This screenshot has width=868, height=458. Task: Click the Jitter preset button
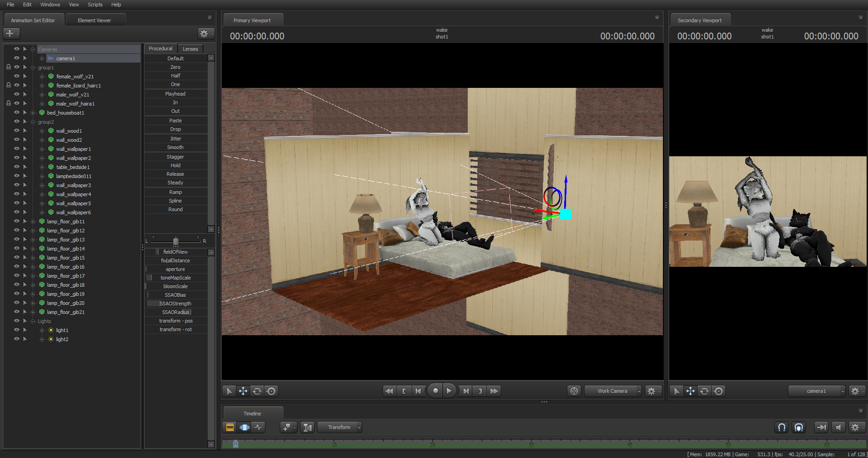[x=175, y=139]
